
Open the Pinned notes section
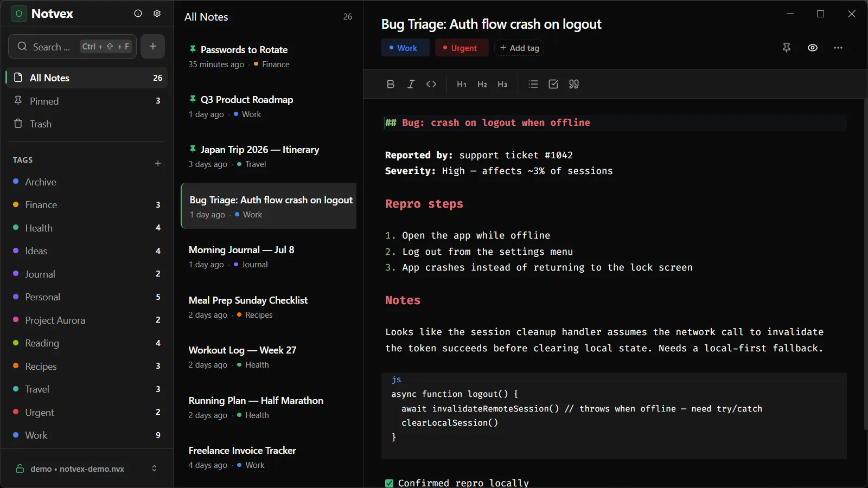click(x=87, y=101)
